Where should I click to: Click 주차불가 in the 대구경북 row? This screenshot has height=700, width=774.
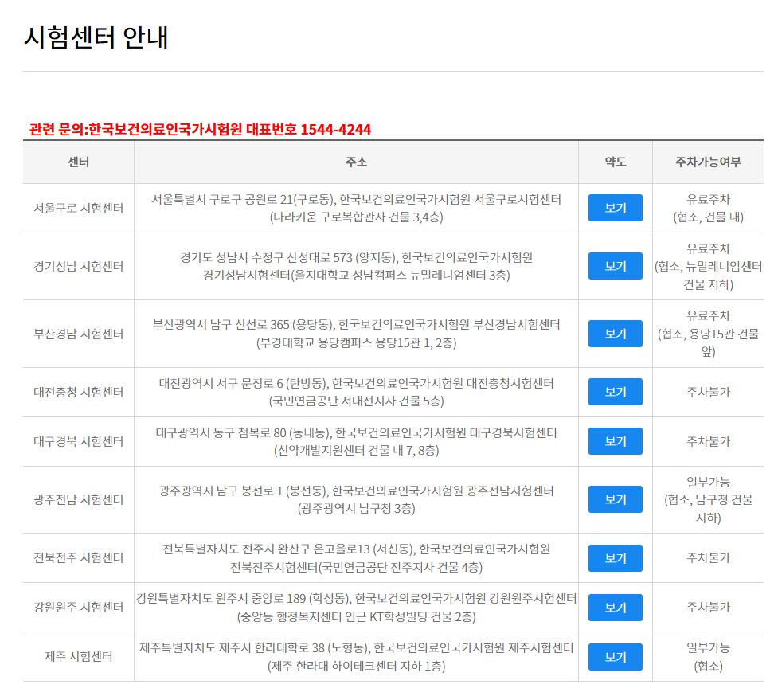click(x=708, y=441)
